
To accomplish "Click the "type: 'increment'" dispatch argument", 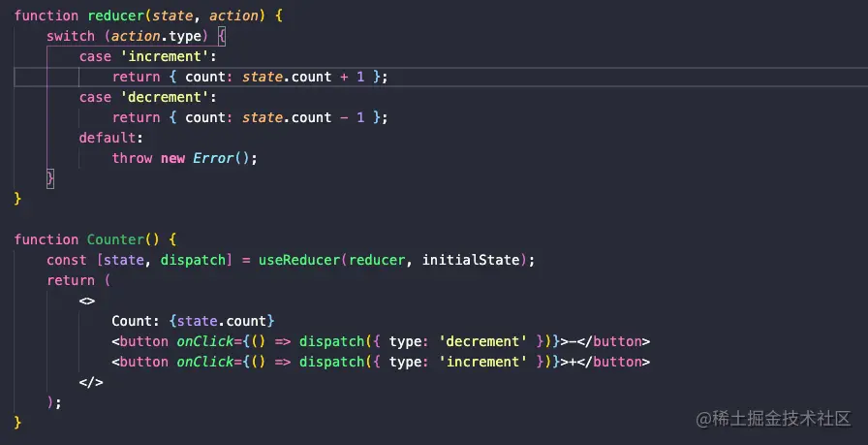I will [458, 362].
